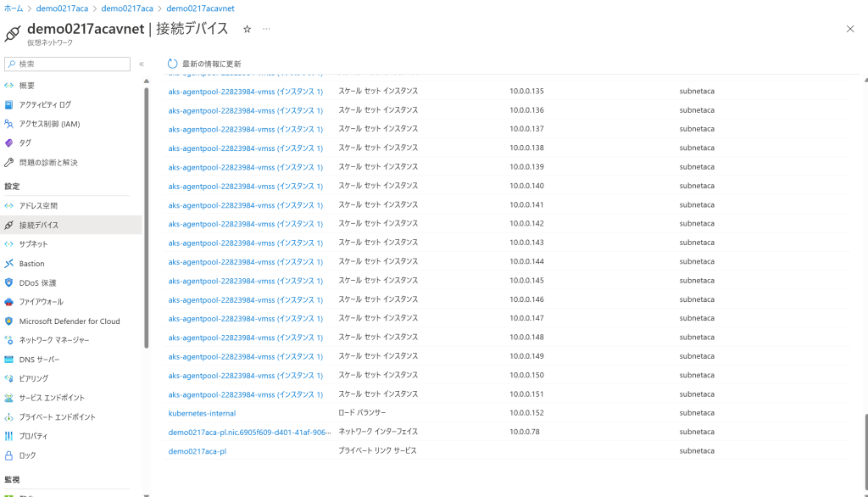Click the 接続デバイス plug icon in sidebar
Screen dimensions: 868x497
click(x=8, y=225)
